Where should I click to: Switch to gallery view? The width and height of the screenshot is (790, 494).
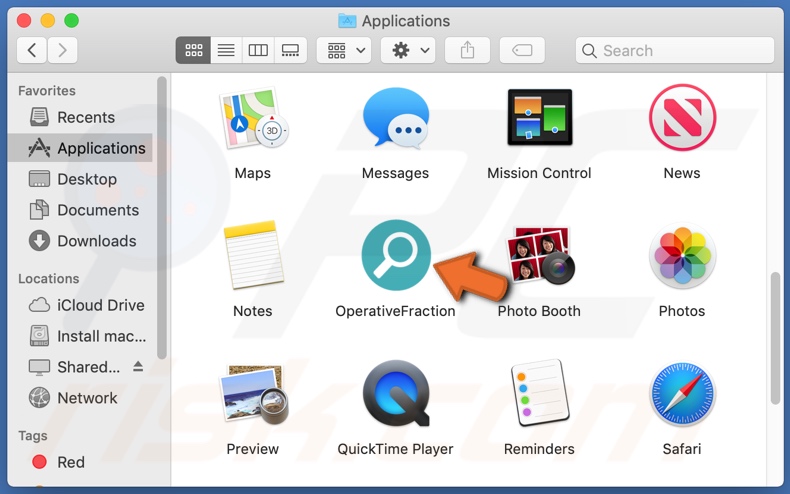click(290, 50)
